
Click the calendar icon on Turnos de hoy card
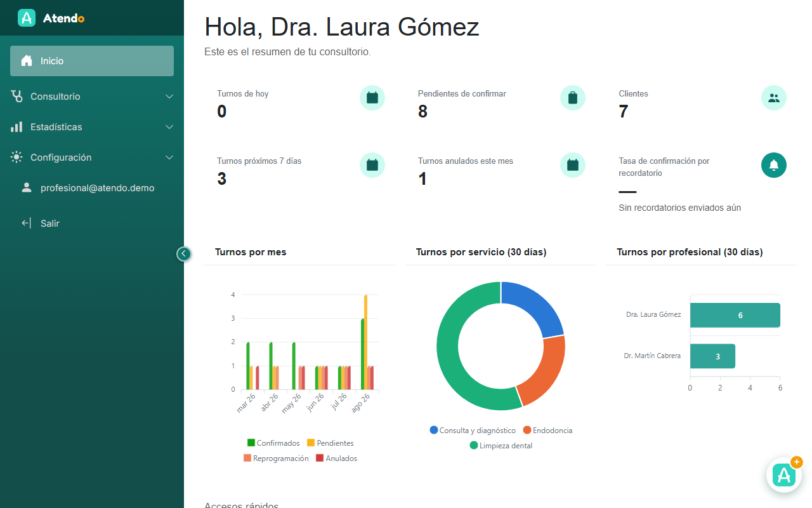pyautogui.click(x=372, y=98)
